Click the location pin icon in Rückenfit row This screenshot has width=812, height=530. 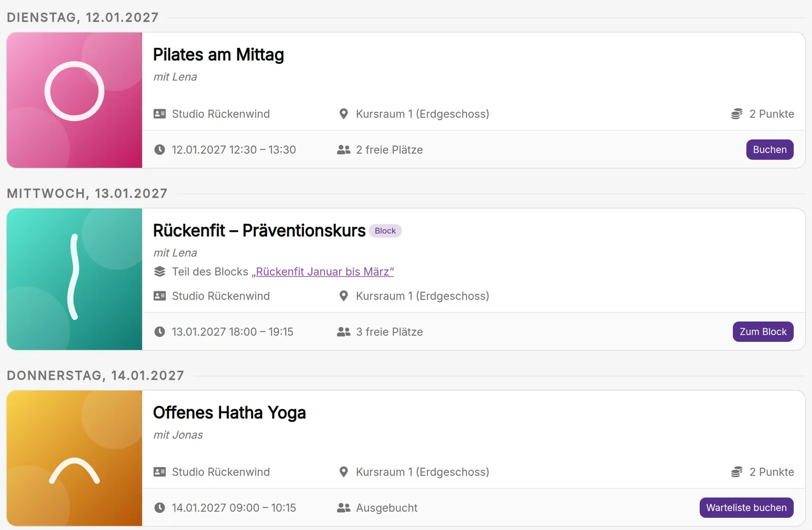point(344,296)
